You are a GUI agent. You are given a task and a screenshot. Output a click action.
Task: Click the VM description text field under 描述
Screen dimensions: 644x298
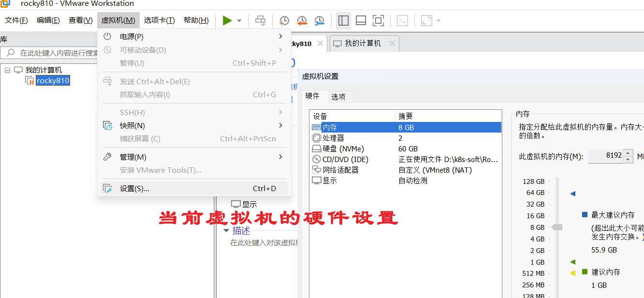(x=264, y=242)
